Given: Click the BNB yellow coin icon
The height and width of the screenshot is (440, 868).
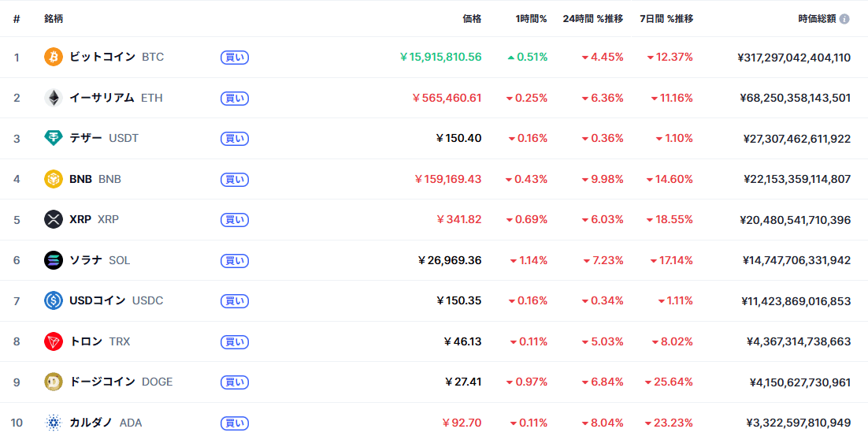Looking at the screenshot, I should tap(54, 179).
